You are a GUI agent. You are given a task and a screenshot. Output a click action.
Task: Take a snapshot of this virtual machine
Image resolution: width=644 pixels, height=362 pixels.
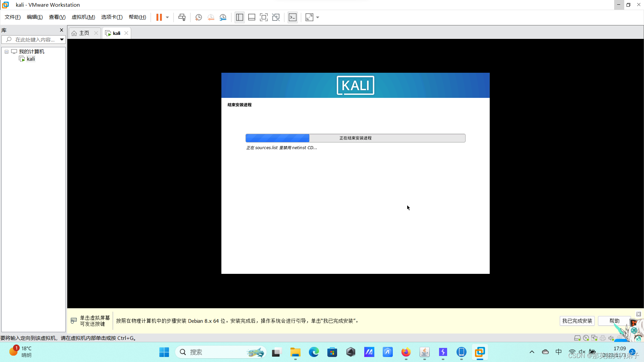(x=199, y=17)
